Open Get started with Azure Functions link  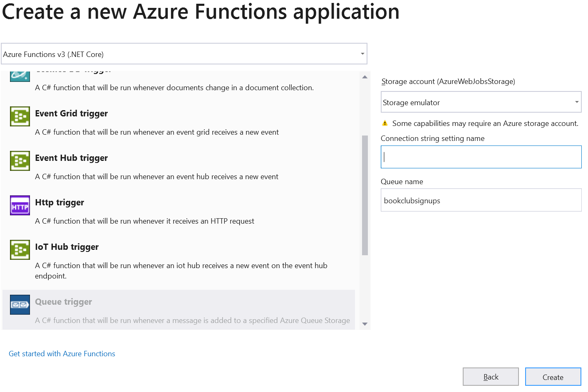62,353
